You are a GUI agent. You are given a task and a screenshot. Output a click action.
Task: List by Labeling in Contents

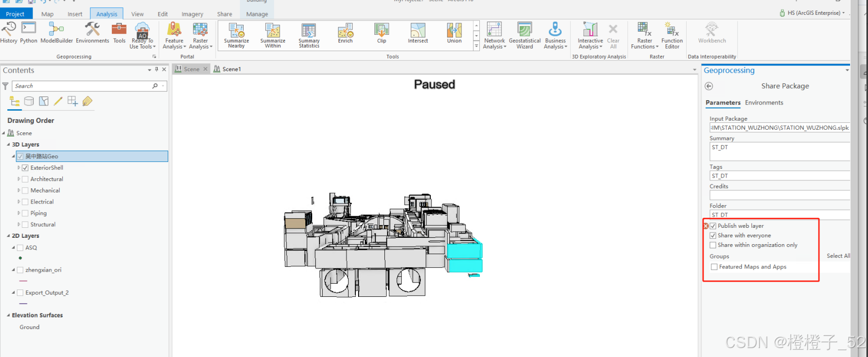pos(88,101)
